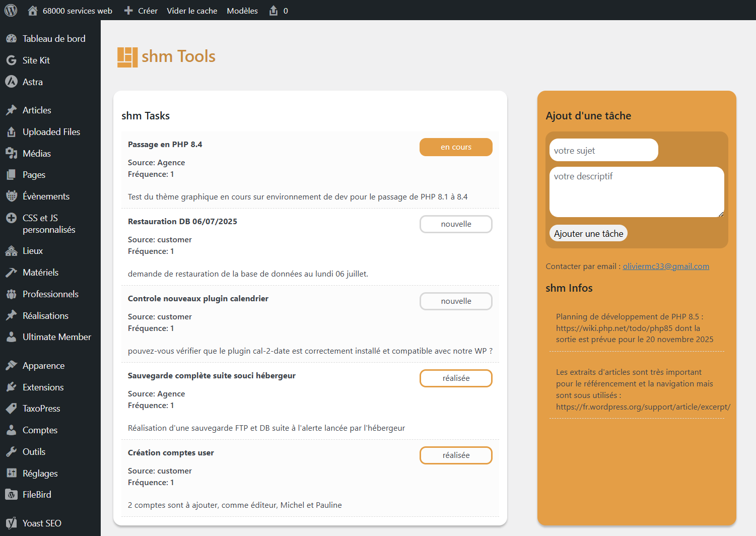Open the Yoast SEO menu label

(x=42, y=523)
